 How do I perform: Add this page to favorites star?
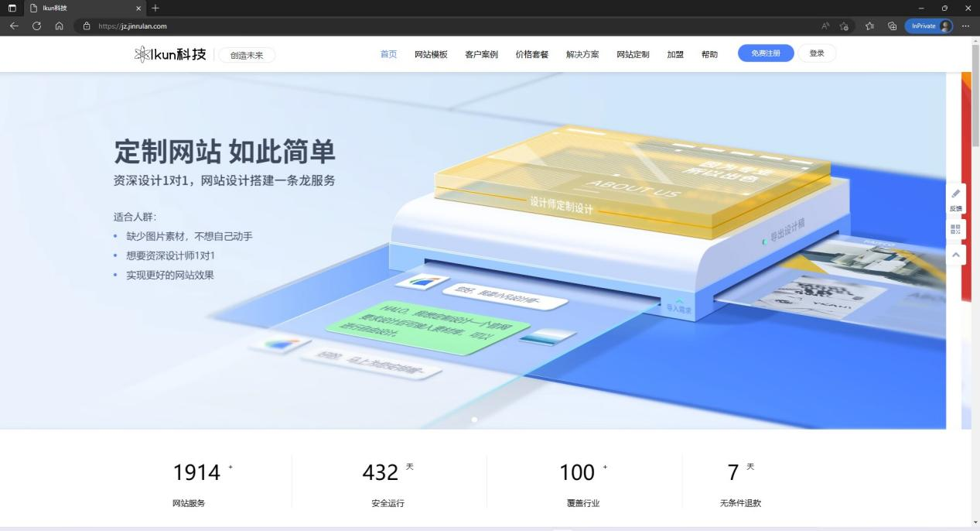pyautogui.click(x=845, y=26)
